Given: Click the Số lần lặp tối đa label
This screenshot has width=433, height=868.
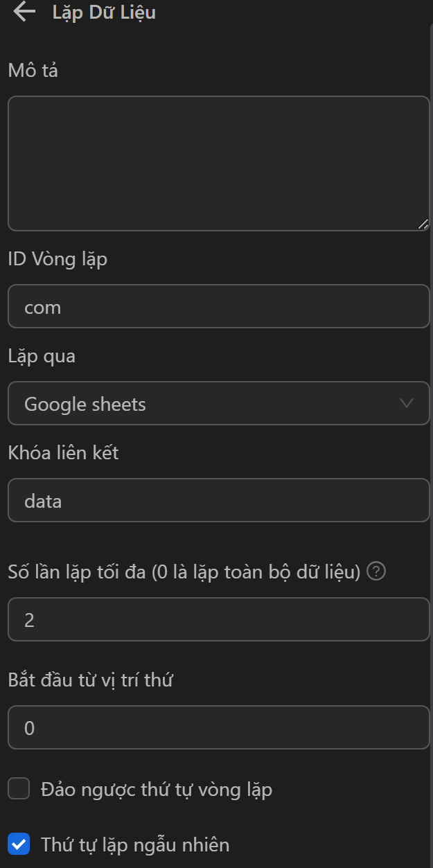Looking at the screenshot, I should 184,572.
